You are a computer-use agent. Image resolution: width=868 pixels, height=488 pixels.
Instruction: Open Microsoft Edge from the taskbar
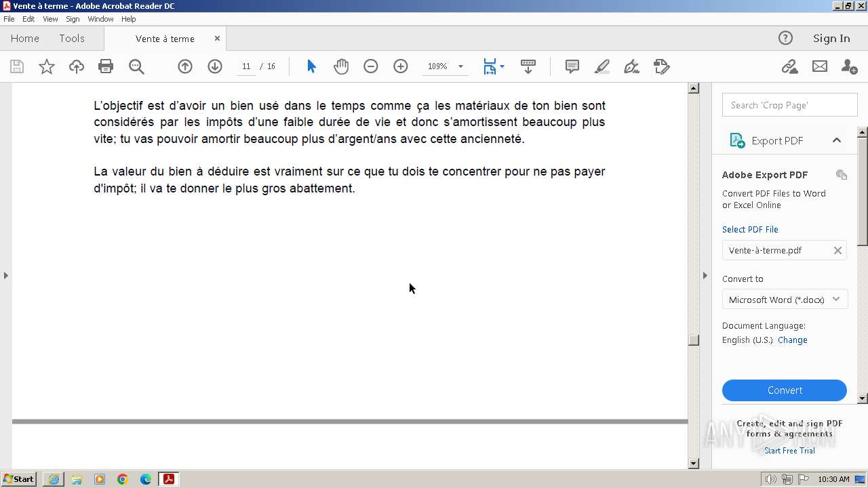pyautogui.click(x=146, y=479)
